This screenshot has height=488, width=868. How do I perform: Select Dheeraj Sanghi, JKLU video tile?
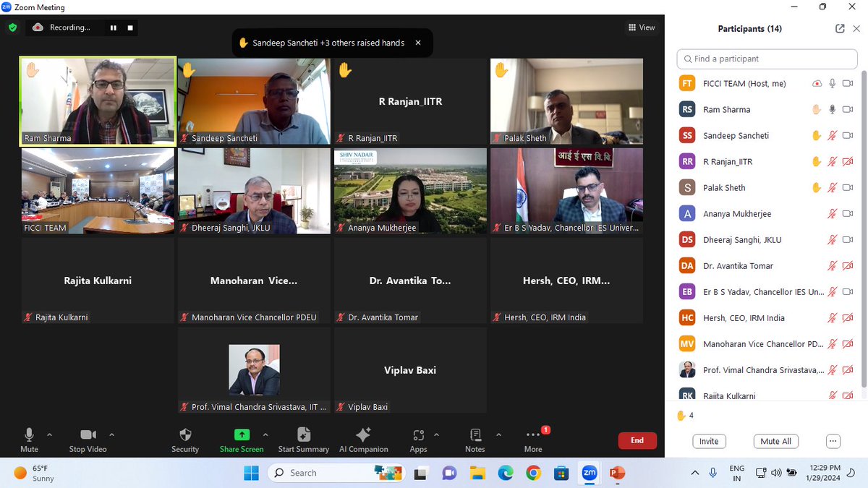[x=254, y=191]
